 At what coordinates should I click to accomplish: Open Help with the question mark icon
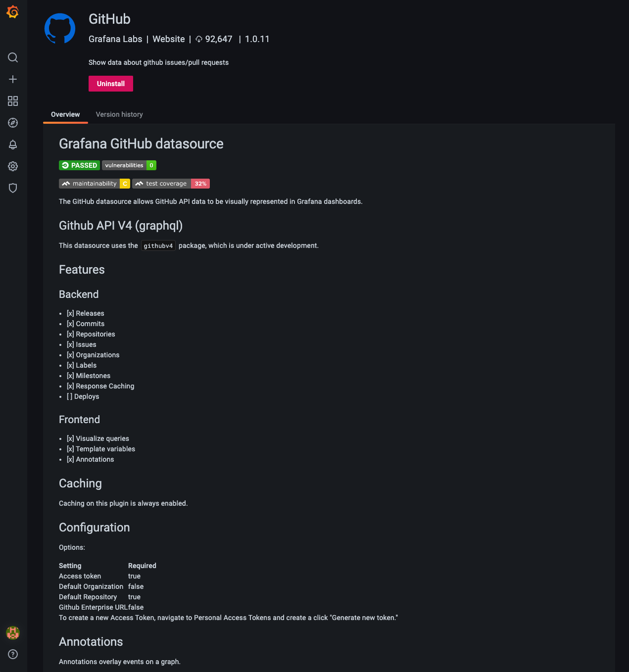(x=12, y=654)
